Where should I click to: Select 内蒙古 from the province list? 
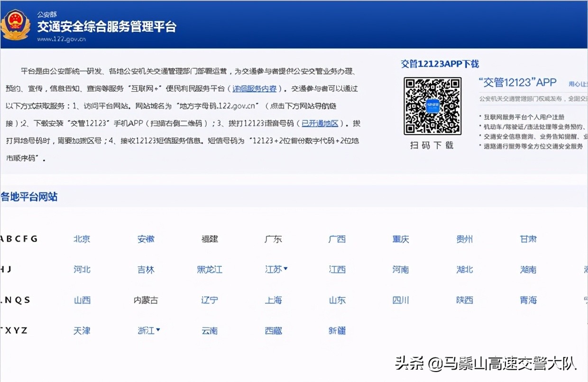[146, 300]
